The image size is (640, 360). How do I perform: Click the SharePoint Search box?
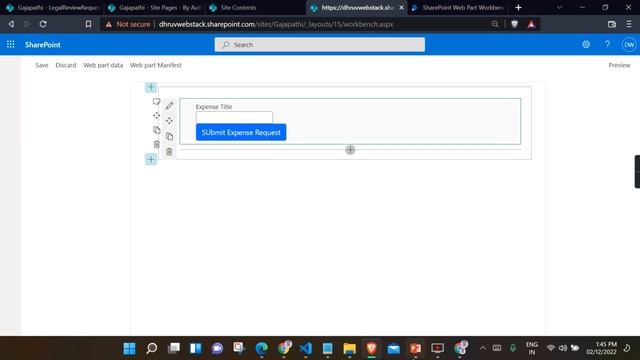pyautogui.click(x=320, y=44)
